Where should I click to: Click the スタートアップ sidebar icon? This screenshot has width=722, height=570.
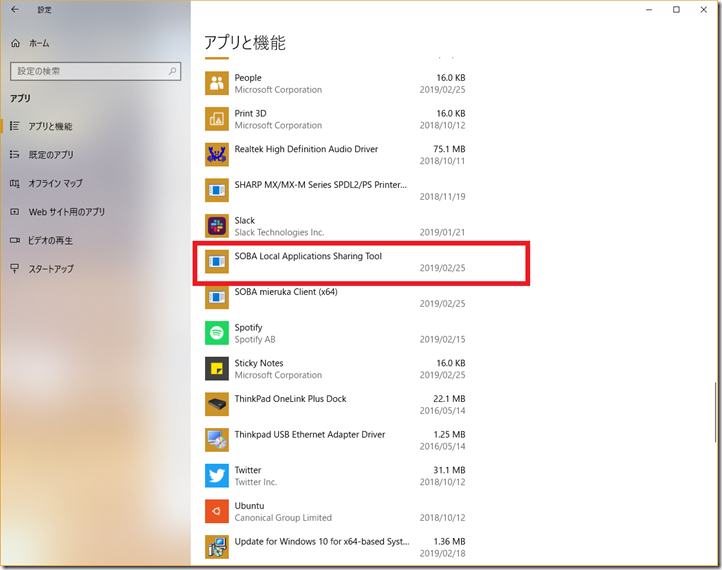[x=15, y=268]
